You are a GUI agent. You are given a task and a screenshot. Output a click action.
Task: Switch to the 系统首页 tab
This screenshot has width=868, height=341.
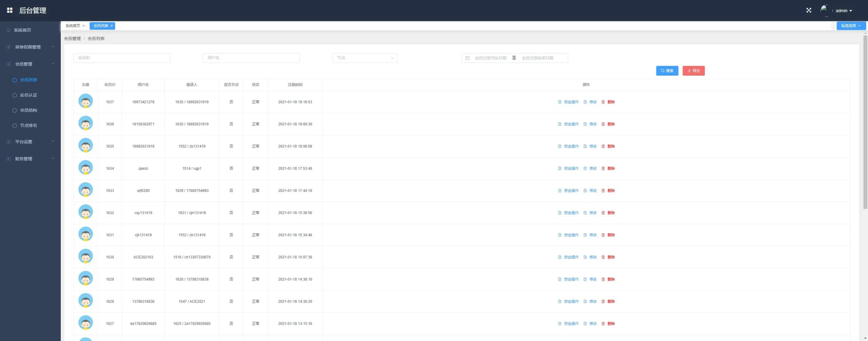click(73, 26)
